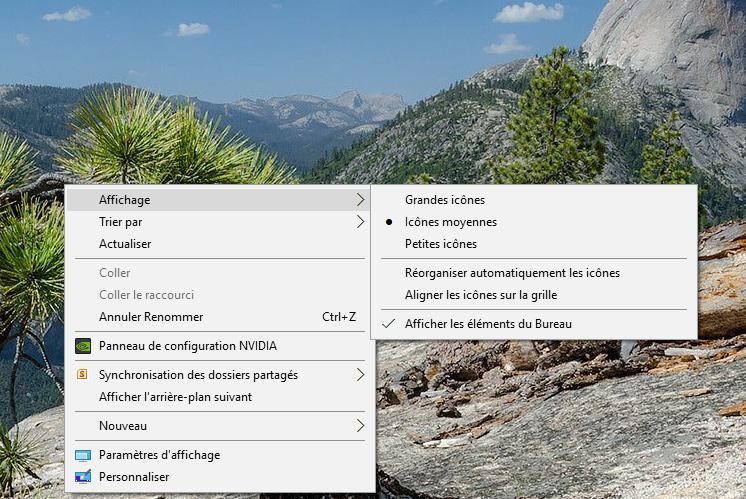Open the NVIDIA control panel green icon
The image size is (746, 499).
coord(83,346)
